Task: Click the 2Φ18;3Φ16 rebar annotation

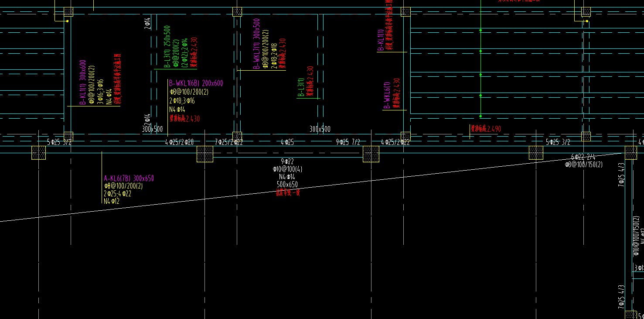Action: pos(182,101)
